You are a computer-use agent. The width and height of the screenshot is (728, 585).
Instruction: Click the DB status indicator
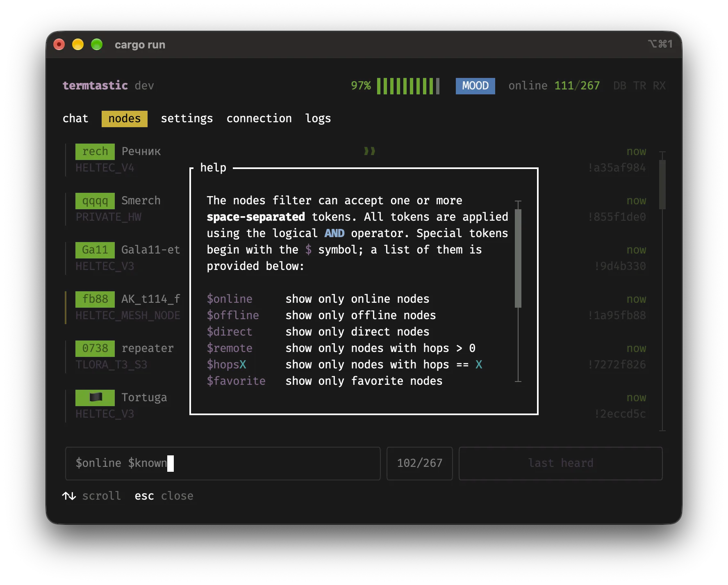pyautogui.click(x=620, y=86)
